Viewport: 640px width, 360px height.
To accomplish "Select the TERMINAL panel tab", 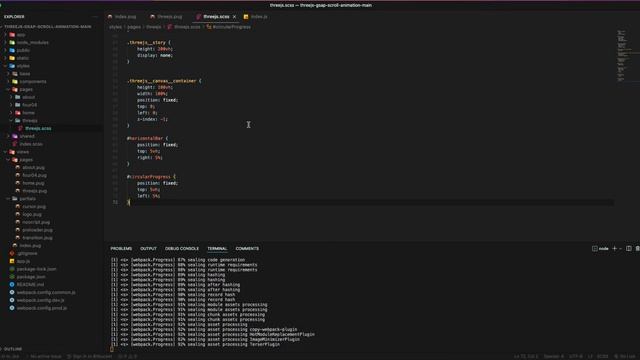I will pyautogui.click(x=217, y=249).
